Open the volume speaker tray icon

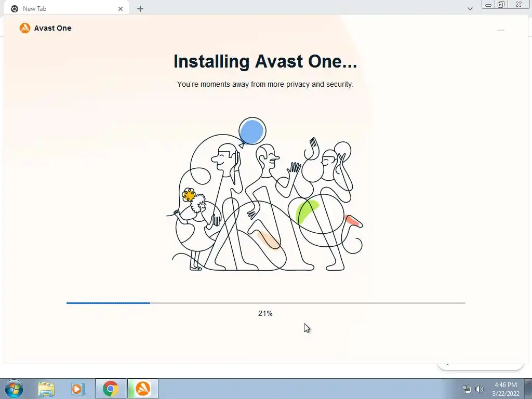click(480, 389)
